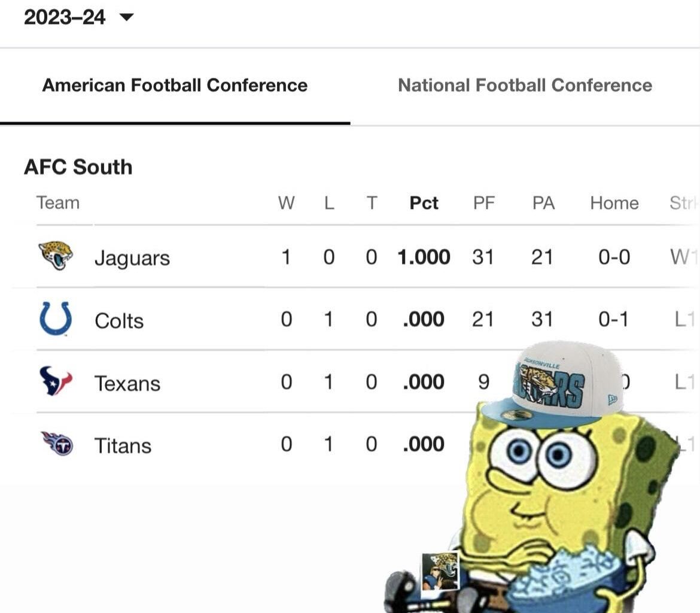The width and height of the screenshot is (700, 613).
Task: Open the Jaguars team link
Action: [x=132, y=259]
